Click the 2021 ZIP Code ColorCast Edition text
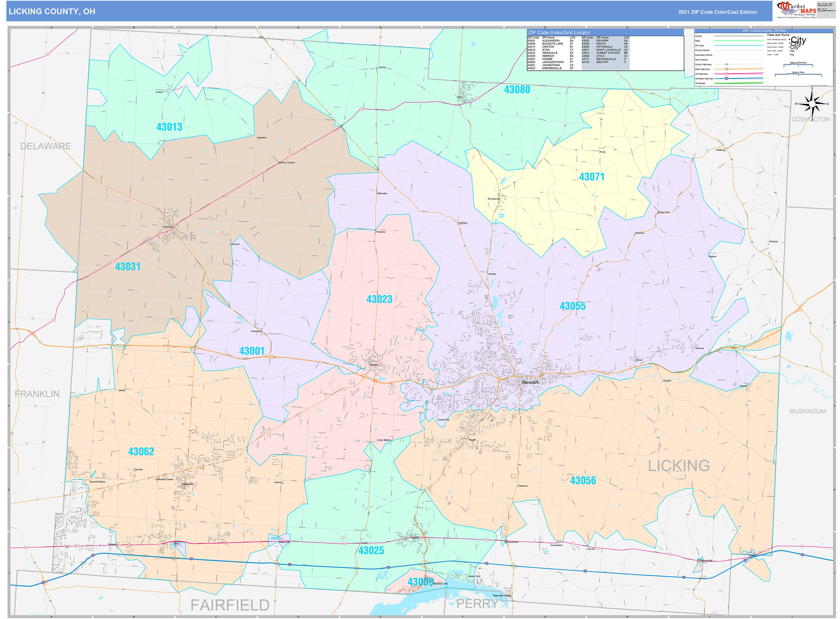 click(717, 12)
